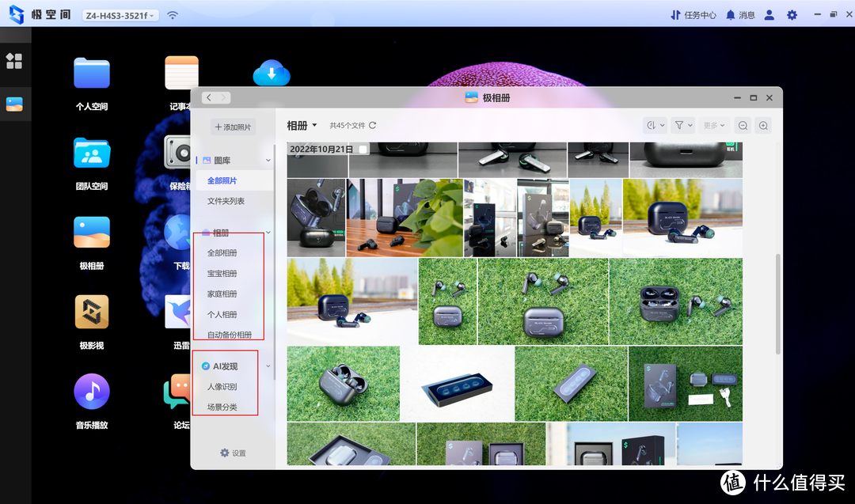
Task: Select 人像识别 under AI发现
Action: tap(222, 387)
